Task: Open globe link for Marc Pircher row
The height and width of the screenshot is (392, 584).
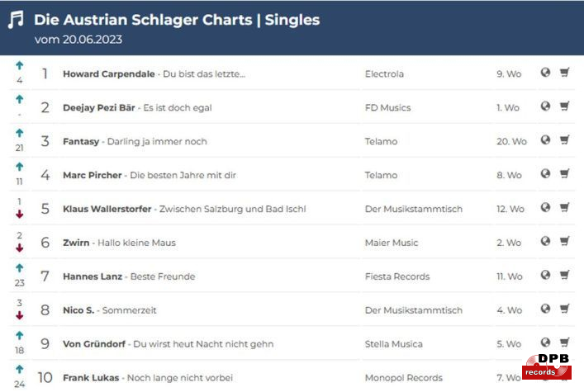Action: coord(545,174)
